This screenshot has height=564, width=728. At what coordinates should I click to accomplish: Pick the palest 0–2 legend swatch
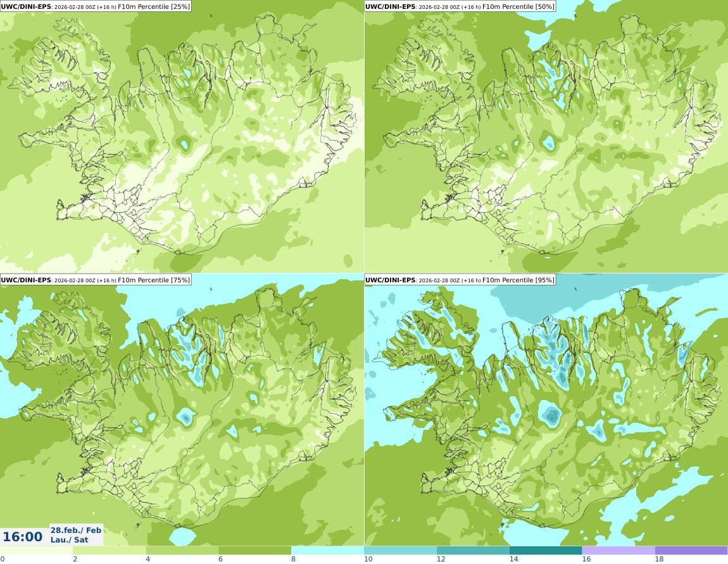coord(36,551)
